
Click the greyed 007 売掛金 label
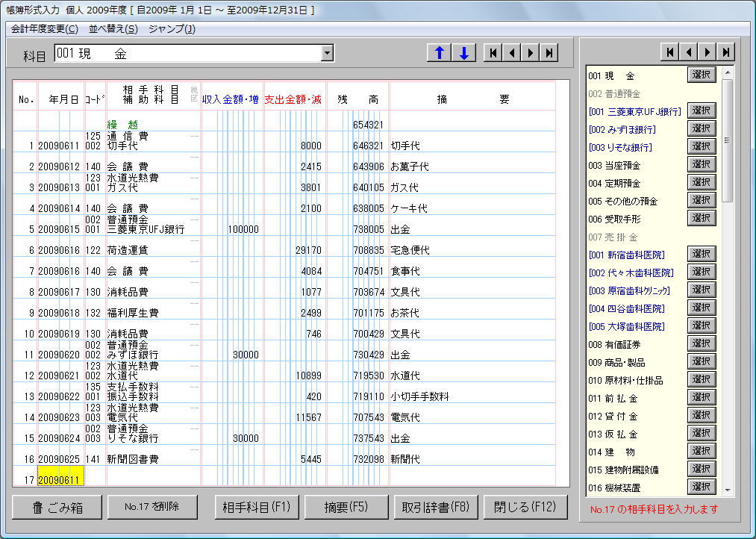point(613,237)
